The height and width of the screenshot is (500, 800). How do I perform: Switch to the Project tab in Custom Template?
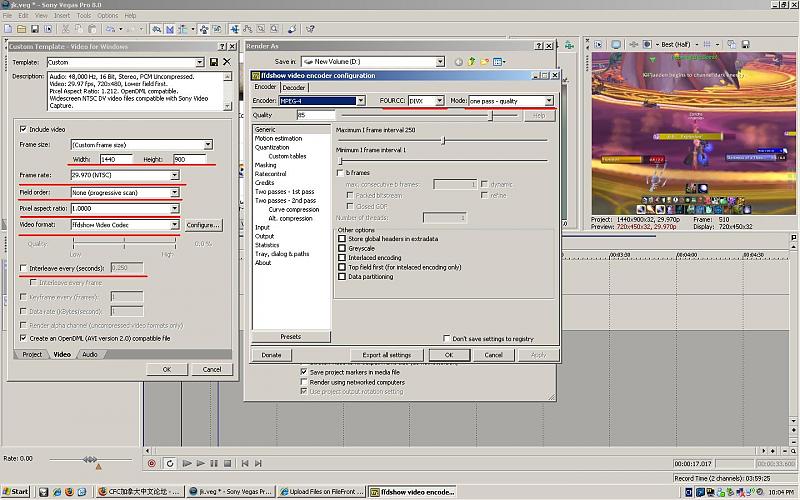[x=32, y=354]
